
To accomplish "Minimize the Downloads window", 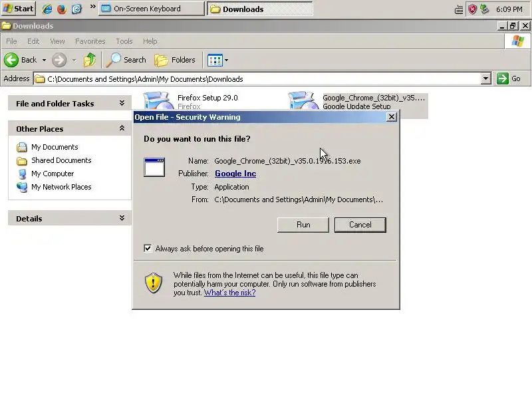I will [502, 26].
